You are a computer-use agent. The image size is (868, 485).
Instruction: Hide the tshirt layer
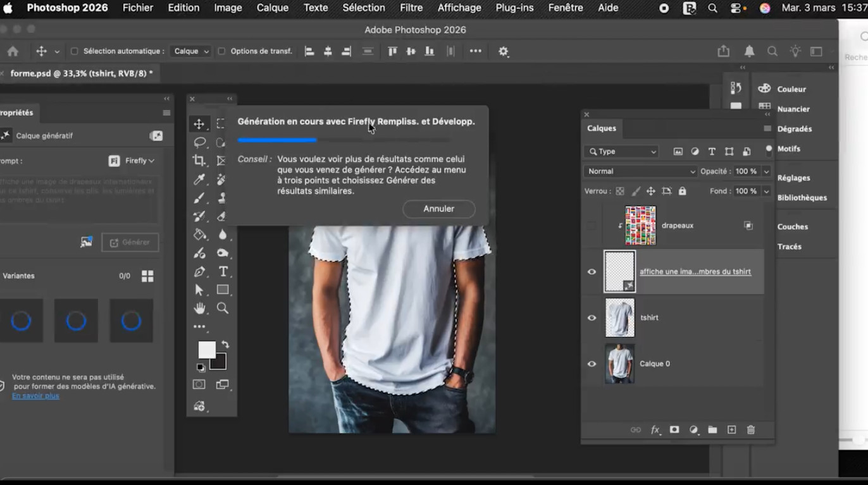click(x=592, y=318)
